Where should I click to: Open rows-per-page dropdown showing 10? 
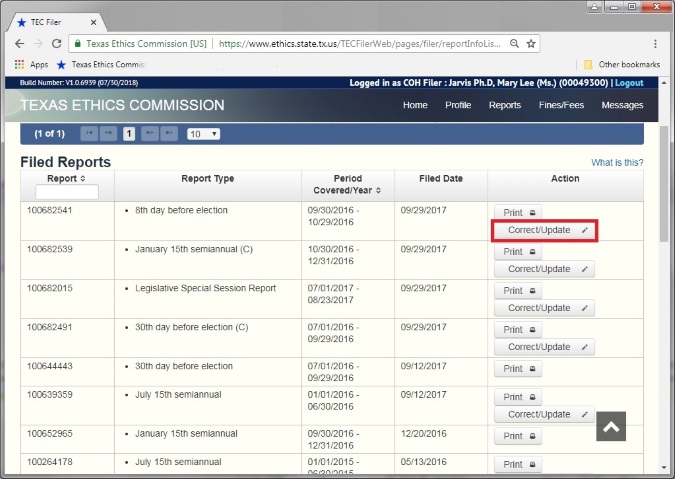203,133
